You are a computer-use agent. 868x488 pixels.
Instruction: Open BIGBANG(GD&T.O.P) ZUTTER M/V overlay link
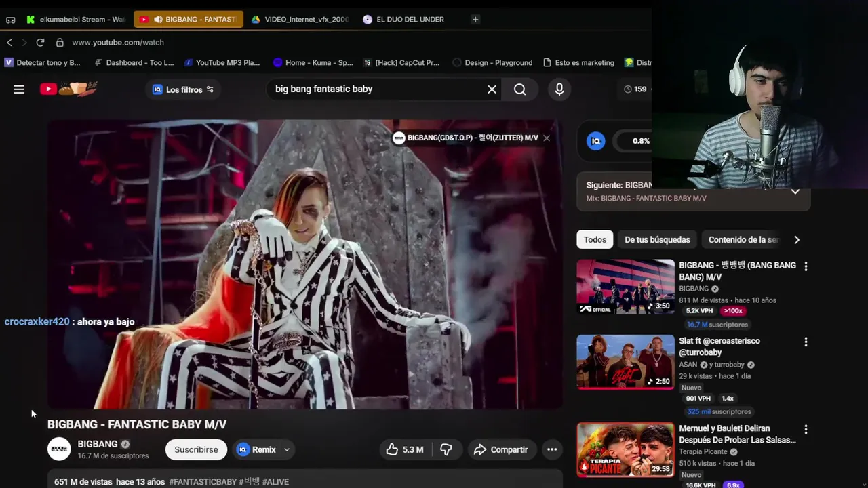(x=473, y=138)
